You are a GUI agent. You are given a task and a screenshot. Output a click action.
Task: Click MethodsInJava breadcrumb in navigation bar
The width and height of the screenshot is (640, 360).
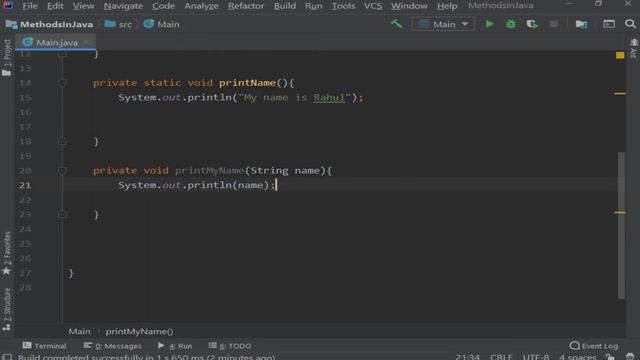point(50,24)
